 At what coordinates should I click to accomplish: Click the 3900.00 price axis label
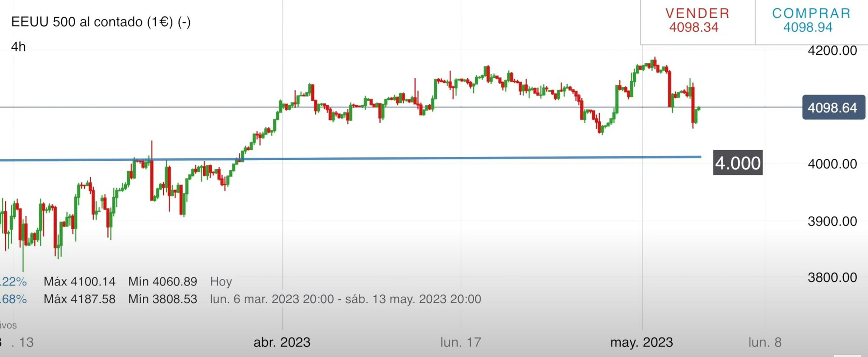832,221
